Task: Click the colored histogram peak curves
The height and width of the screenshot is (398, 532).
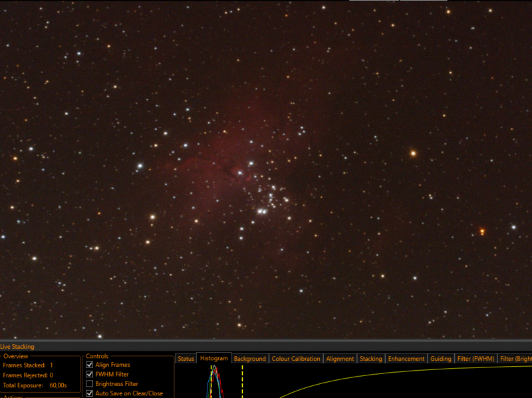Action: click(215, 382)
